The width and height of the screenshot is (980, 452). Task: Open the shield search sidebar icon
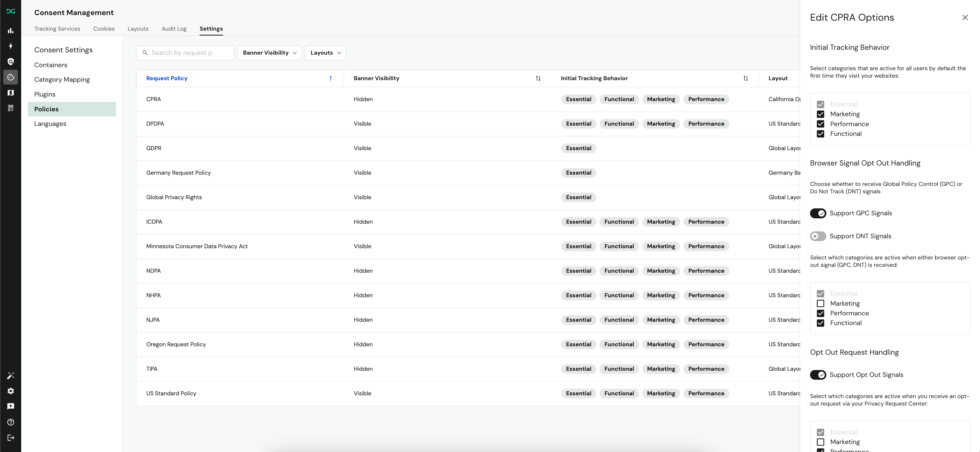click(11, 62)
